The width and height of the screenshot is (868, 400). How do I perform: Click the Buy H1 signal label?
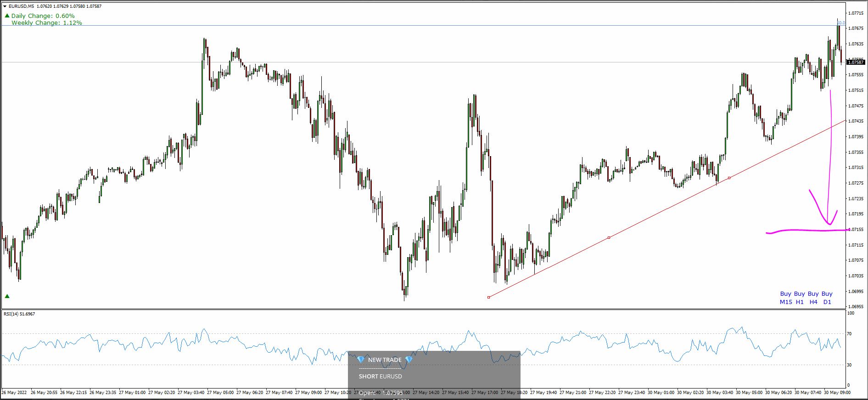click(x=800, y=298)
